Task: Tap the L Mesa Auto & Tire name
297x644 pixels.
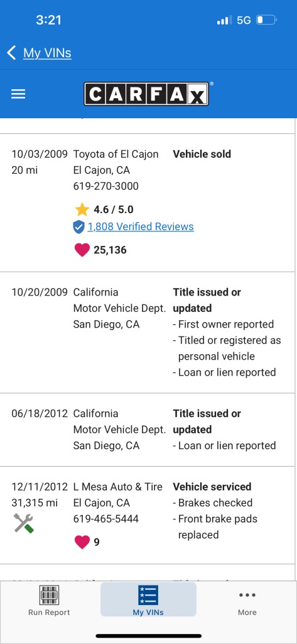Action: (118, 487)
